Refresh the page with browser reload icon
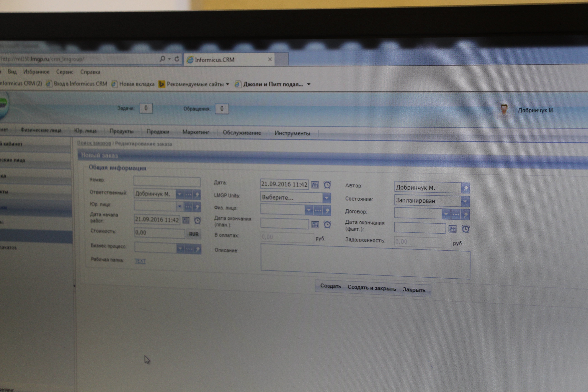588x392 pixels. [177, 59]
